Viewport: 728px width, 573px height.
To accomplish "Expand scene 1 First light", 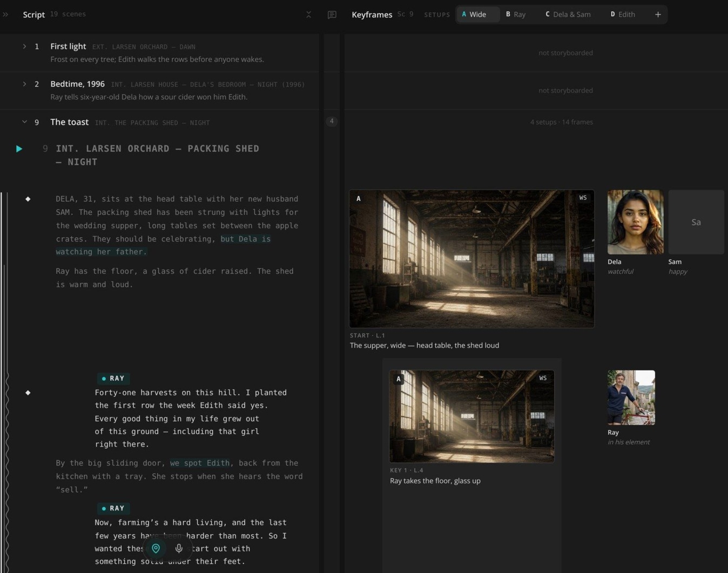I will click(x=24, y=46).
